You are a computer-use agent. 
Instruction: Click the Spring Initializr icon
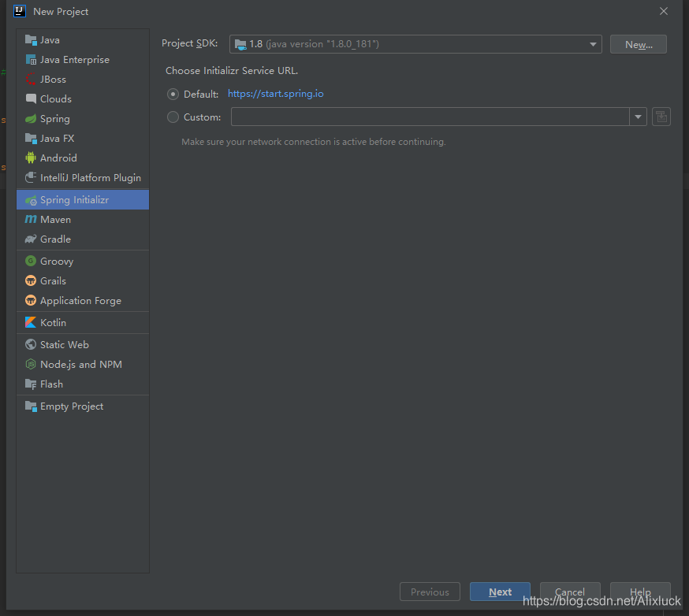point(31,200)
